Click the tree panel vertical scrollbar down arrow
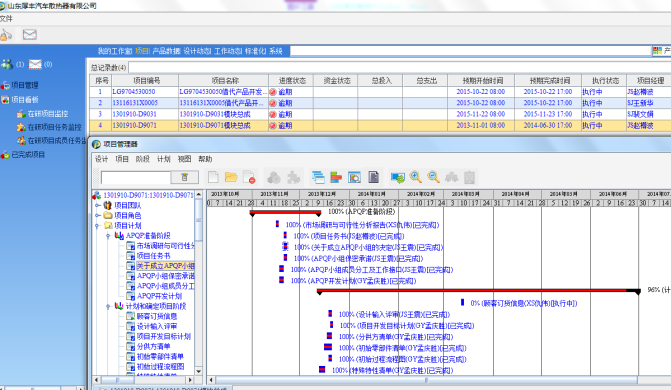671x390 pixels. [199, 371]
